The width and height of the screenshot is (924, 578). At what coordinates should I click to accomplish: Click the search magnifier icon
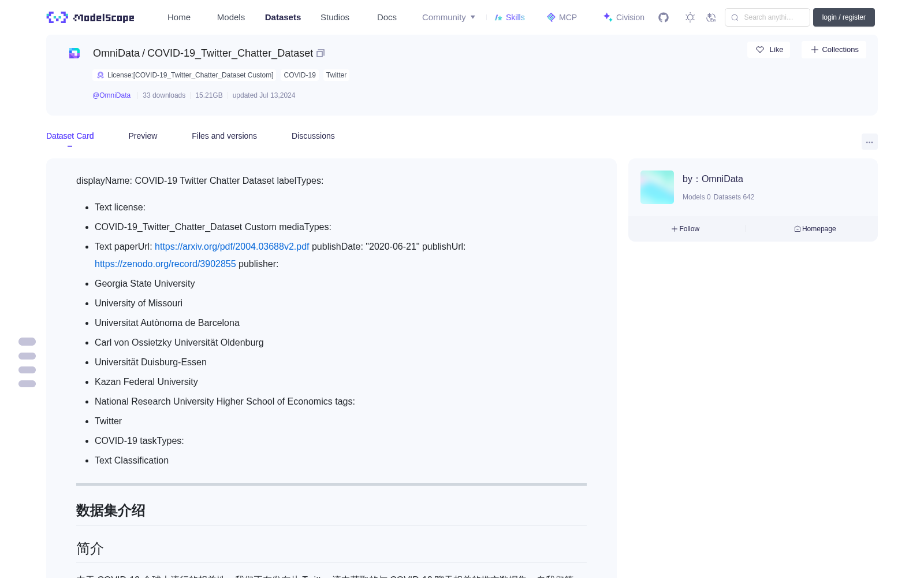pyautogui.click(x=735, y=17)
